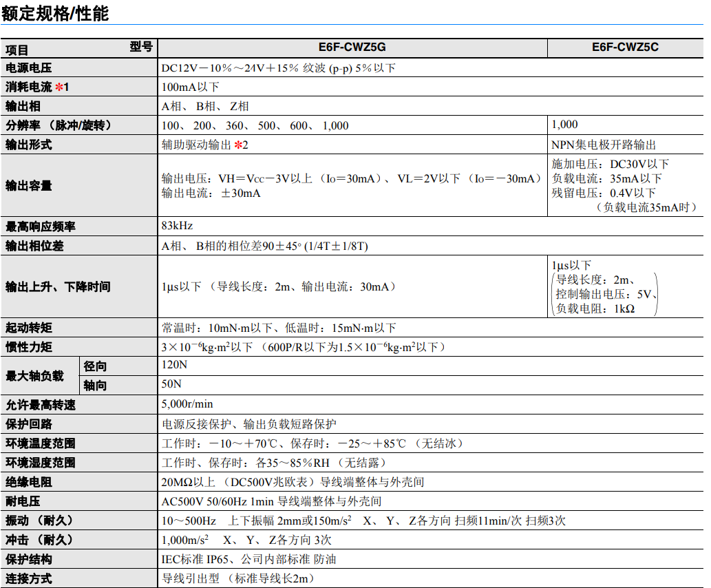Click the 起动转矩 row label
This screenshot has width=711, height=588.
[29, 328]
